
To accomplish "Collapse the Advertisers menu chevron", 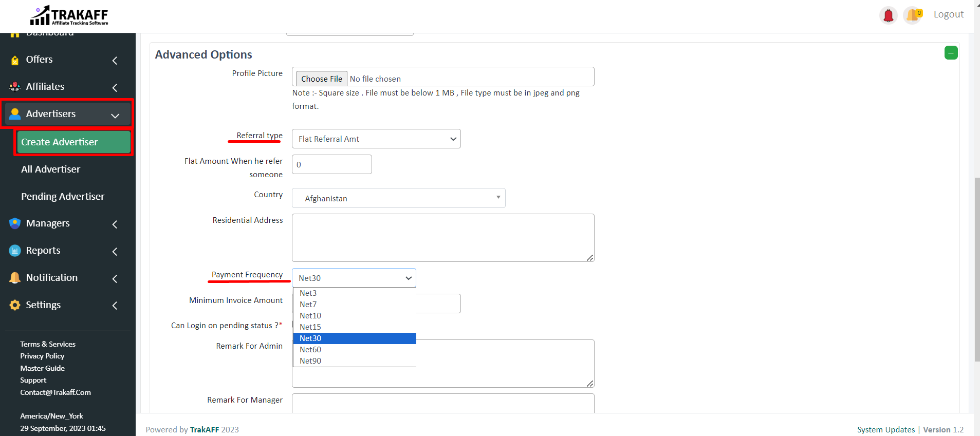I will pos(115,116).
